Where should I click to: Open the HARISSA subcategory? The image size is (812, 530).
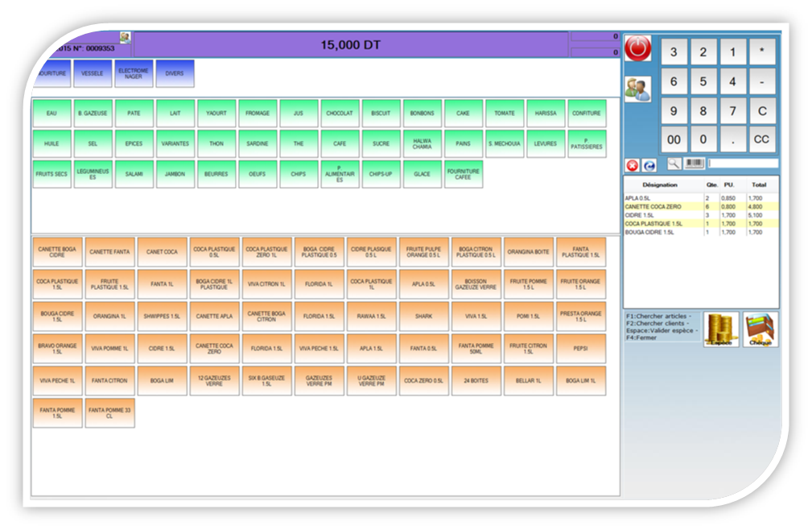coord(546,114)
